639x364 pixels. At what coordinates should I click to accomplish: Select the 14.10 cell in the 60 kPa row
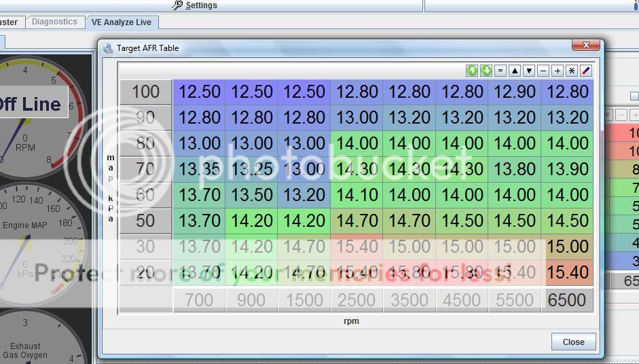tap(357, 195)
